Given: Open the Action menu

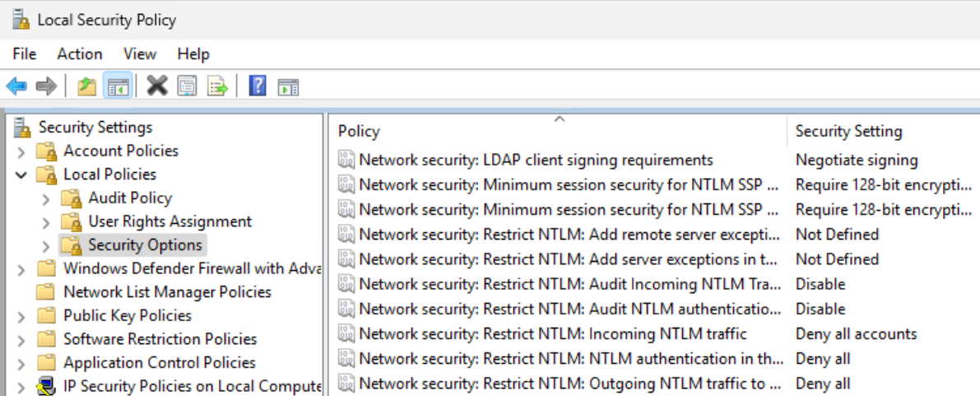Looking at the screenshot, I should pyautogui.click(x=80, y=54).
